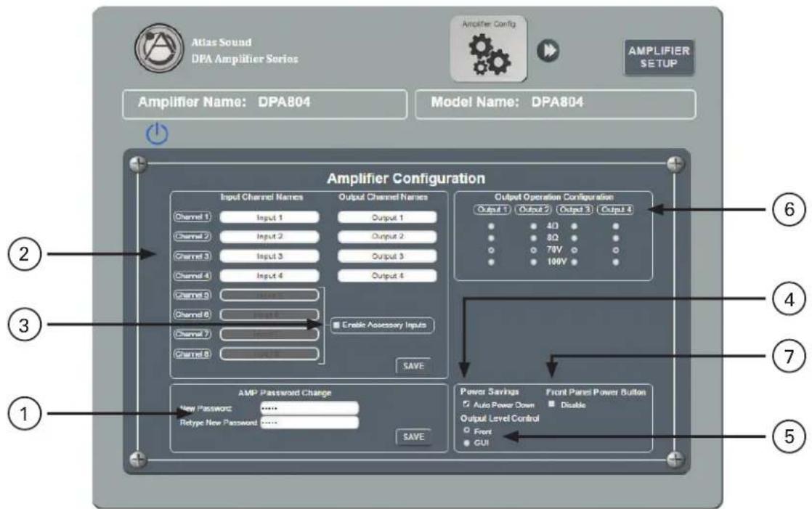812x509 pixels.
Task: Select 70V for Output 2
Action: [x=533, y=250]
